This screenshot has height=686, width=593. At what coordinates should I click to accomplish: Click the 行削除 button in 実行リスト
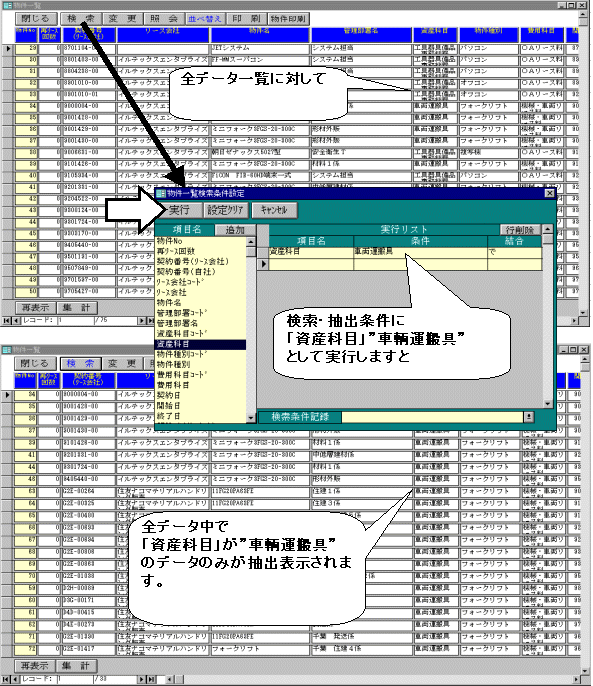coord(520,230)
